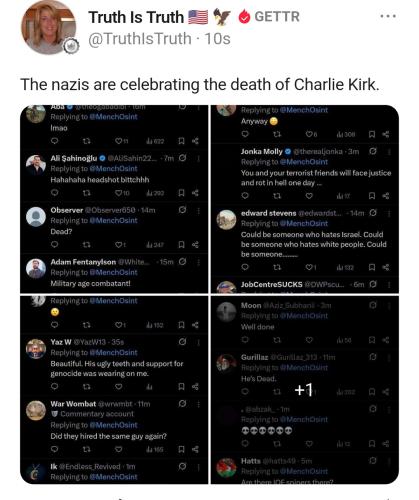
Task: Open the bottom-left screenshot image
Action: click(114, 389)
